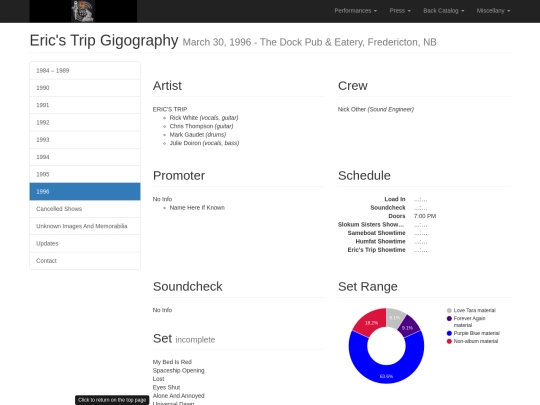This screenshot has height=405, width=540.
Task: Select the highlighted 1996 entry
Action: pos(85,191)
